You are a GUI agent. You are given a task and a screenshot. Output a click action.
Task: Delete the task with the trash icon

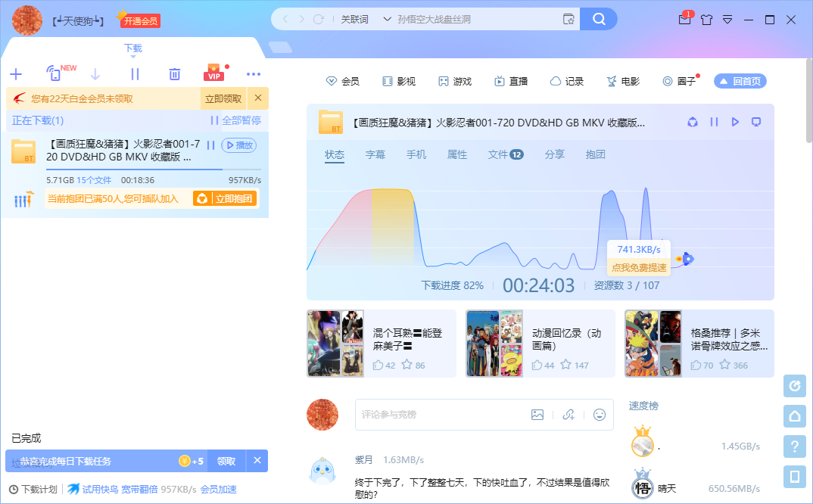(x=175, y=74)
